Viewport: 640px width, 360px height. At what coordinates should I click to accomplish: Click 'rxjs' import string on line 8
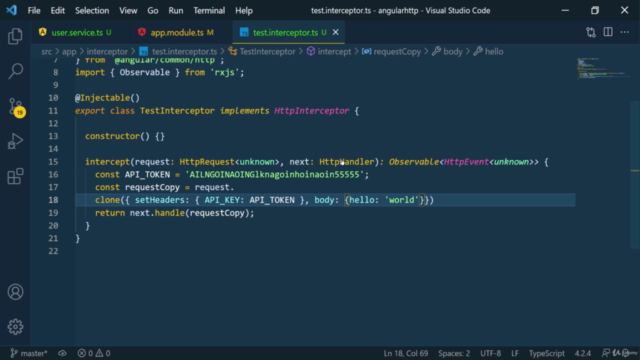coord(224,72)
